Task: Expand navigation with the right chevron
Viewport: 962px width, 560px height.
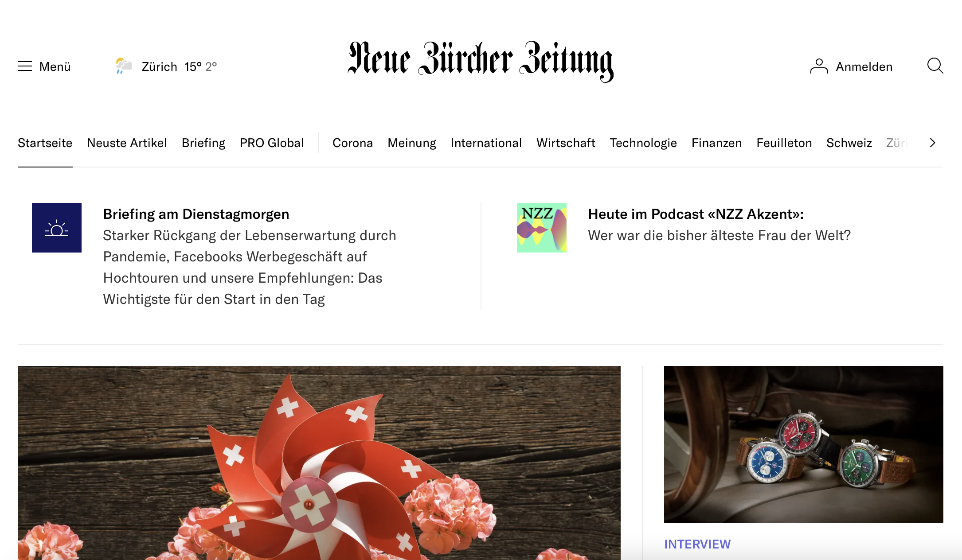Action: click(933, 143)
